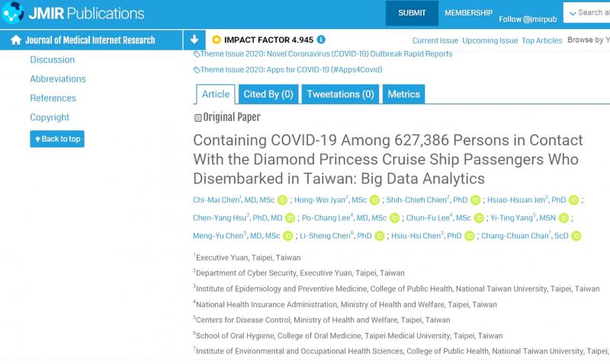Click the Department of Cyber Security affiliation text
Viewport: 610px width, 364px height.
pos(300,273)
